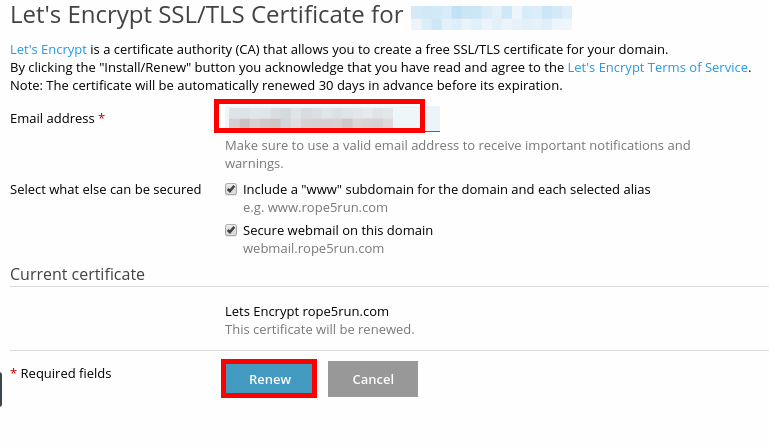Click "This certificate will be renewed" text
The height and width of the screenshot is (447, 769).
tap(319, 329)
